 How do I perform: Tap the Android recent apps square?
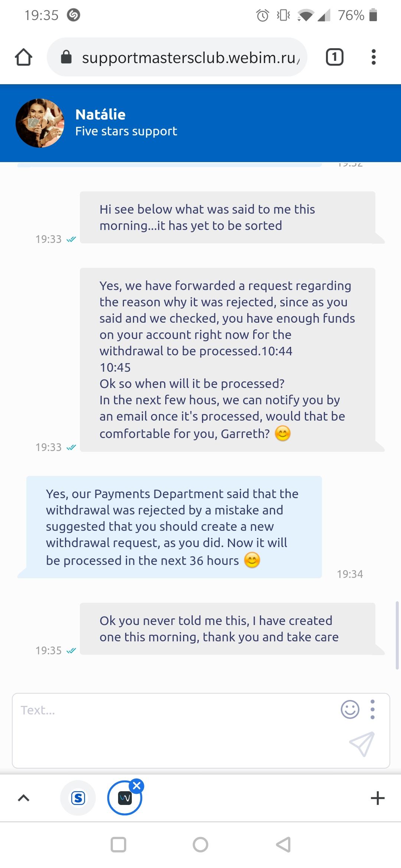118,845
